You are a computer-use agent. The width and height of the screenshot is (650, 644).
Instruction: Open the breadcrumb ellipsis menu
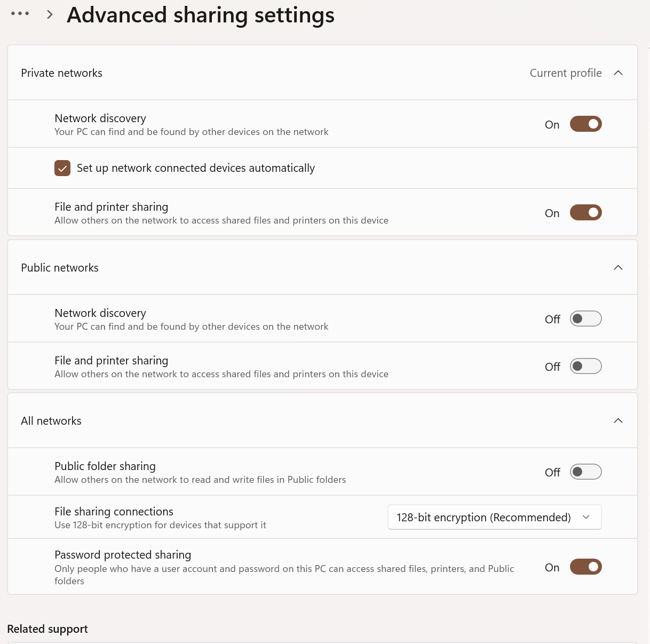click(20, 14)
